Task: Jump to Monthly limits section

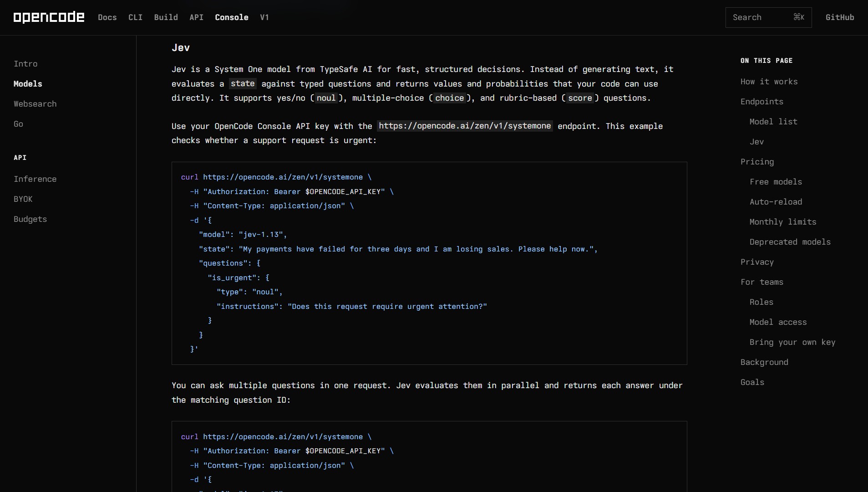Action: pyautogui.click(x=783, y=222)
